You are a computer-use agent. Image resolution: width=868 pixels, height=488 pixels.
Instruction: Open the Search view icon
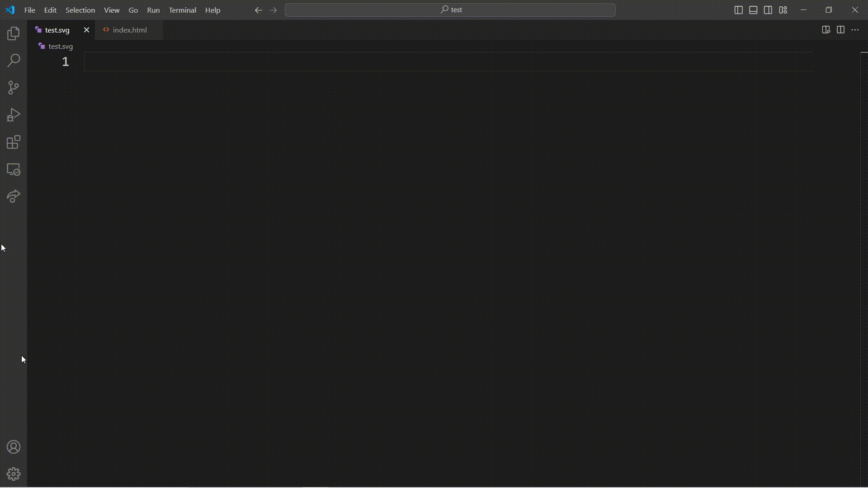pyautogui.click(x=14, y=61)
